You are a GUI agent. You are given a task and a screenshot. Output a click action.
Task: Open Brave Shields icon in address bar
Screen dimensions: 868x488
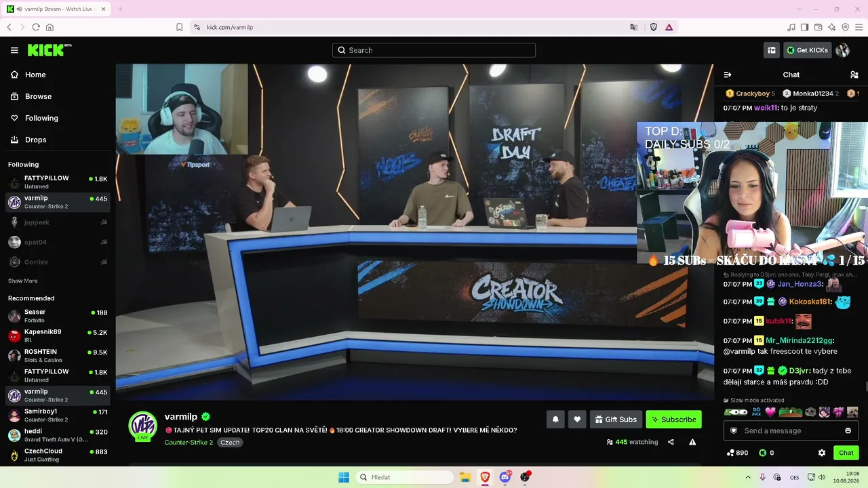click(x=654, y=27)
